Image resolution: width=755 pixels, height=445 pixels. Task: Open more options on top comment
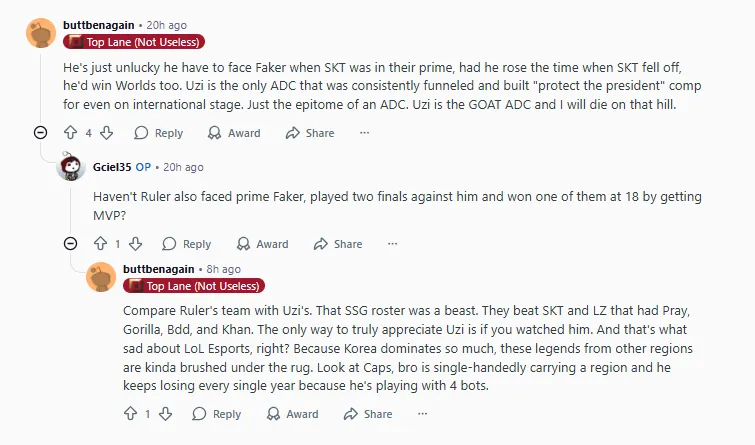(364, 133)
